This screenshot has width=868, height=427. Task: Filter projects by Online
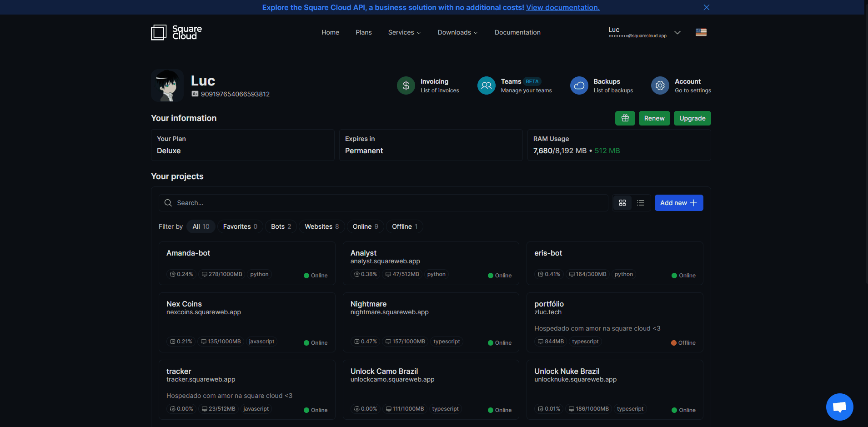click(365, 226)
